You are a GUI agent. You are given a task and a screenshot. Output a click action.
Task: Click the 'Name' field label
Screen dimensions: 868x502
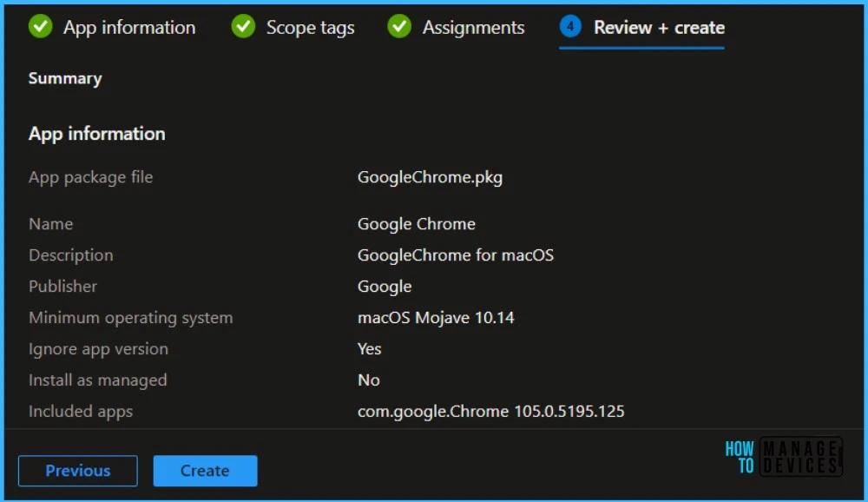[x=51, y=224]
